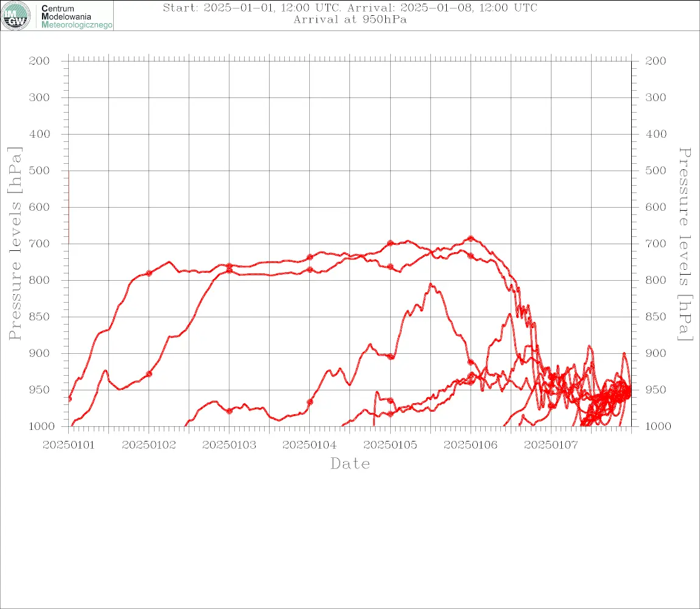Click the IMGW round logo
Viewport: 700px width, 609px height.
16,16
